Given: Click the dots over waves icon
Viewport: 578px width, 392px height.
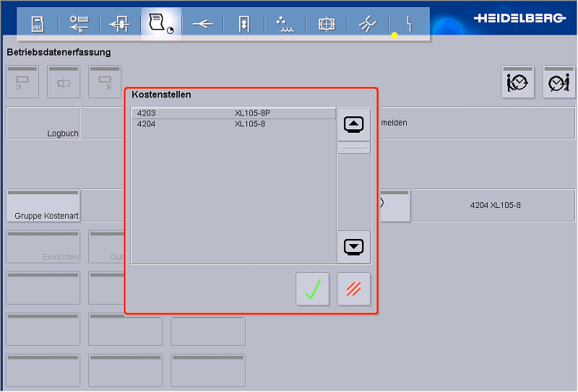Looking at the screenshot, I should (285, 25).
